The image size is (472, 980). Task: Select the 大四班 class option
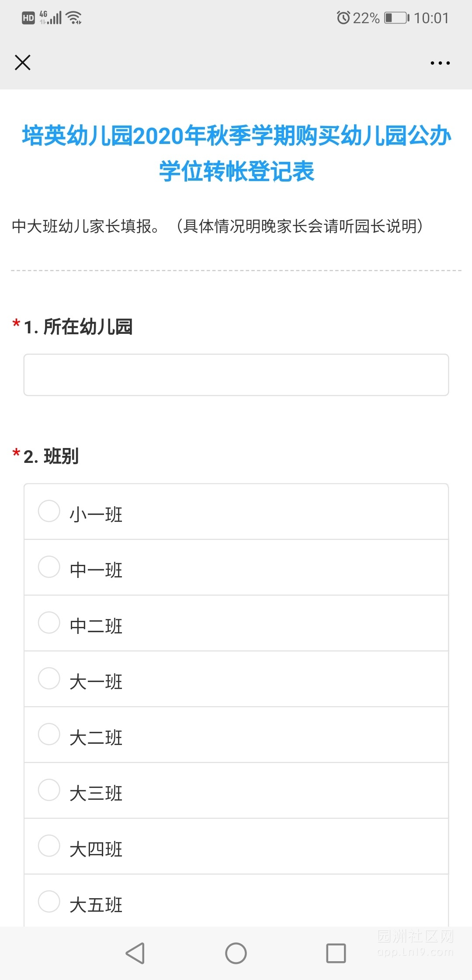pos(49,846)
